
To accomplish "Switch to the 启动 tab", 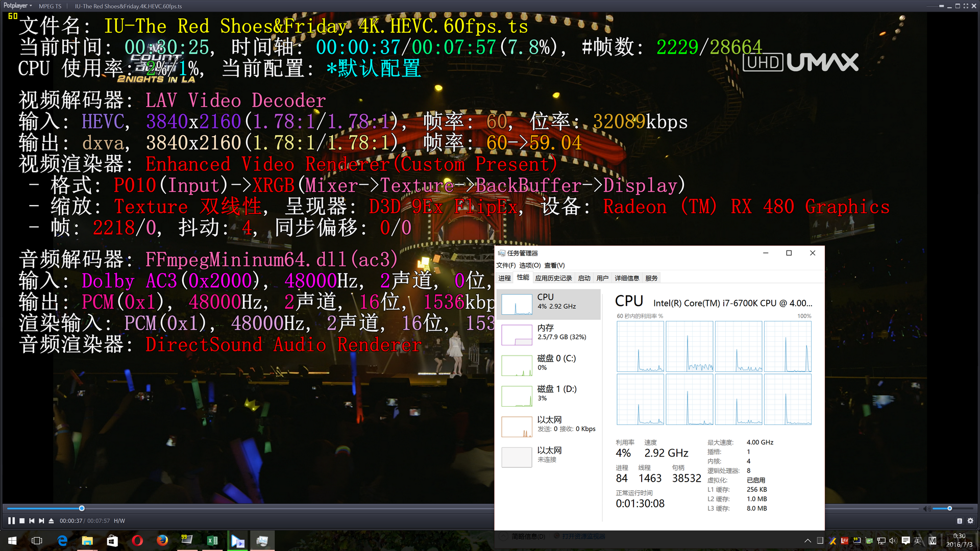I will (x=584, y=278).
